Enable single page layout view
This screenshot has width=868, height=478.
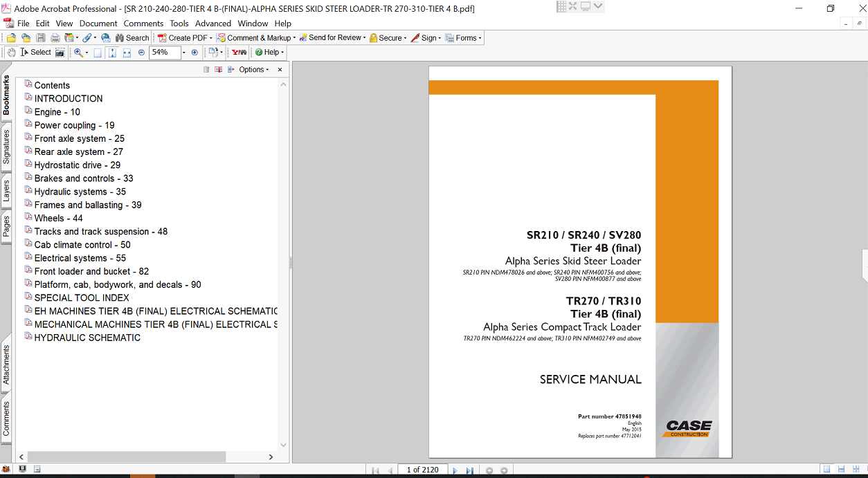[826, 470]
